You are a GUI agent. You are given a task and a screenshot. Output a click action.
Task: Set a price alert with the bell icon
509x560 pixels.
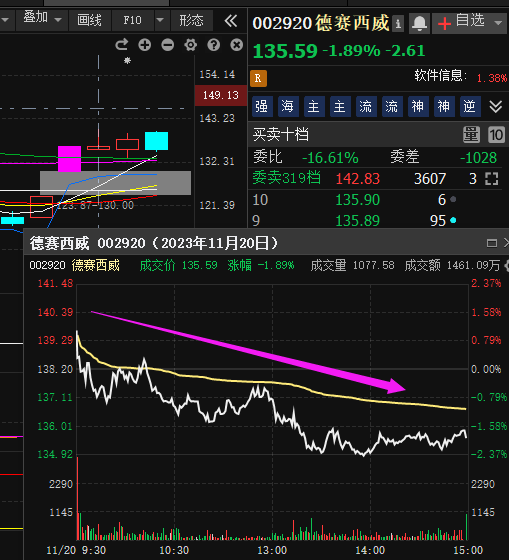[x=419, y=24]
